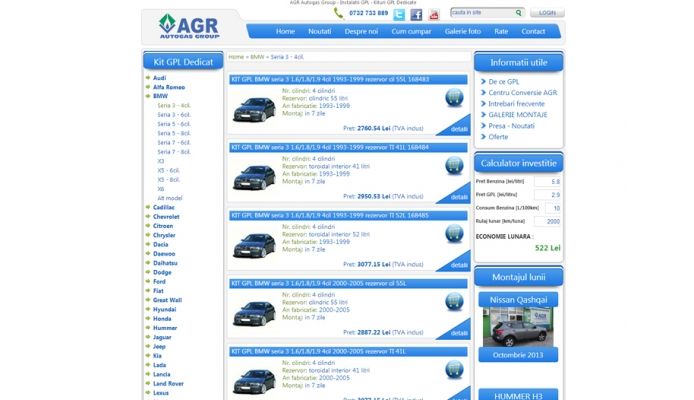Screen dimensions: 694x400
Task: Click the car thumbnail of kit 168483
Action: pyautogui.click(x=254, y=110)
